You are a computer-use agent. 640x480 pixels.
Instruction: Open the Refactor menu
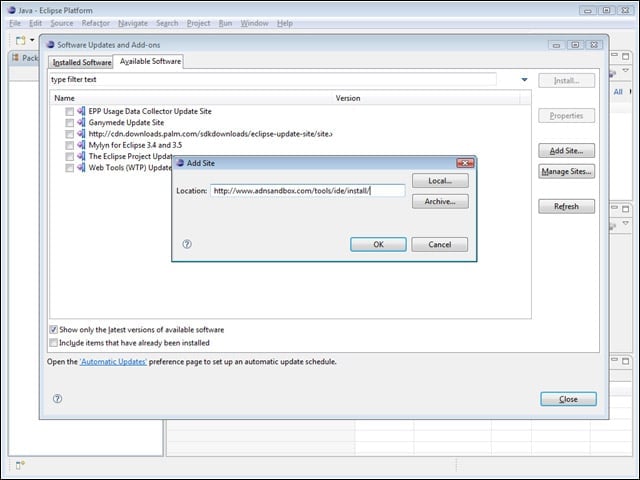(96, 23)
